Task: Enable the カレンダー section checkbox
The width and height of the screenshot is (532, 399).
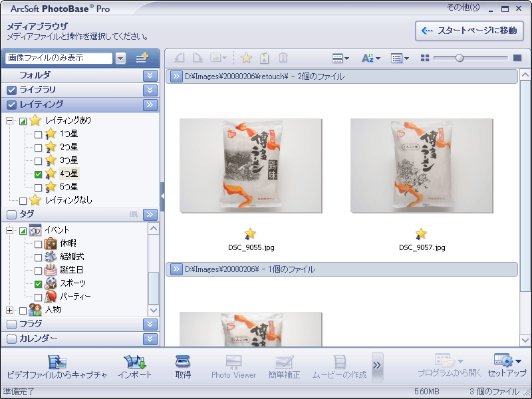Action: pos(11,339)
